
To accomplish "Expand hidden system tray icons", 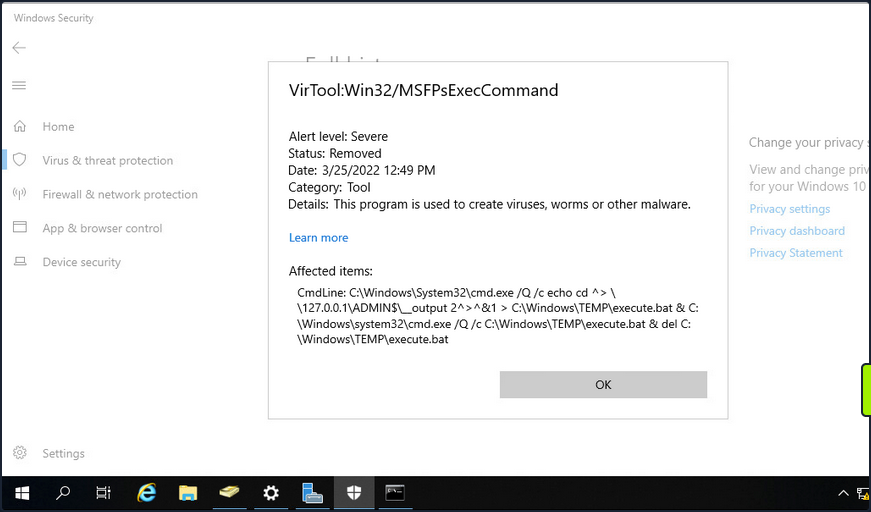I will point(840,493).
